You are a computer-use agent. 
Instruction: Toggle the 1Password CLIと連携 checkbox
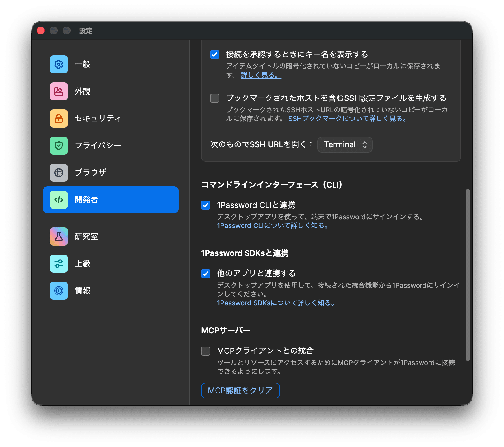tap(206, 205)
